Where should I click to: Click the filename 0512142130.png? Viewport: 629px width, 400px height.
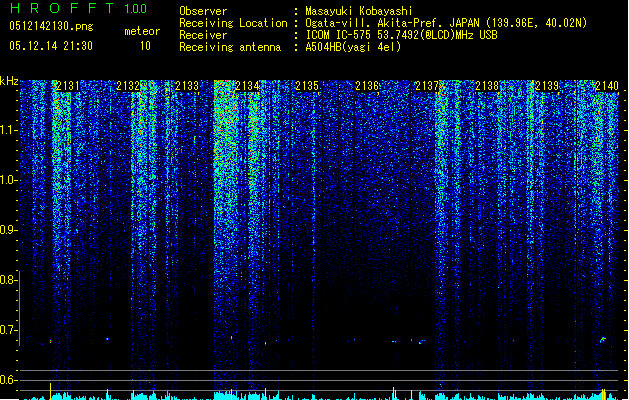point(51,27)
